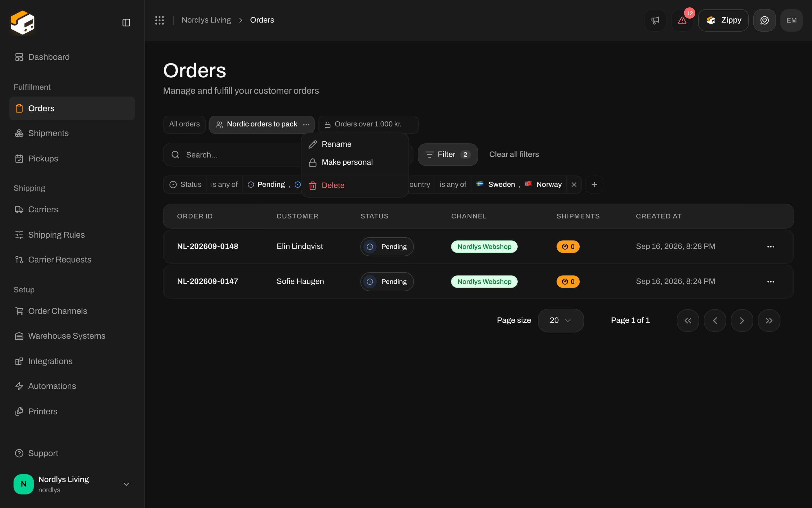Click the Zippy assistant button
This screenshot has height=508, width=812.
tap(723, 20)
